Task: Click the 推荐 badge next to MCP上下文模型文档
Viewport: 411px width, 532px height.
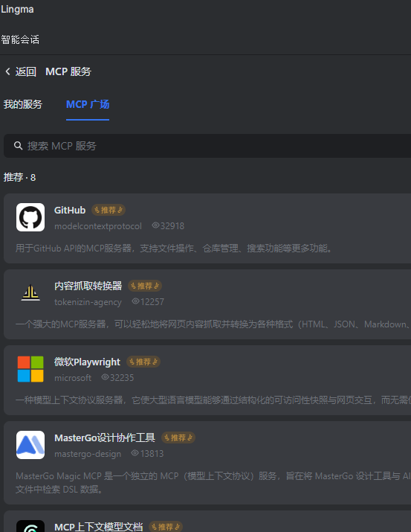Action: click(166, 527)
